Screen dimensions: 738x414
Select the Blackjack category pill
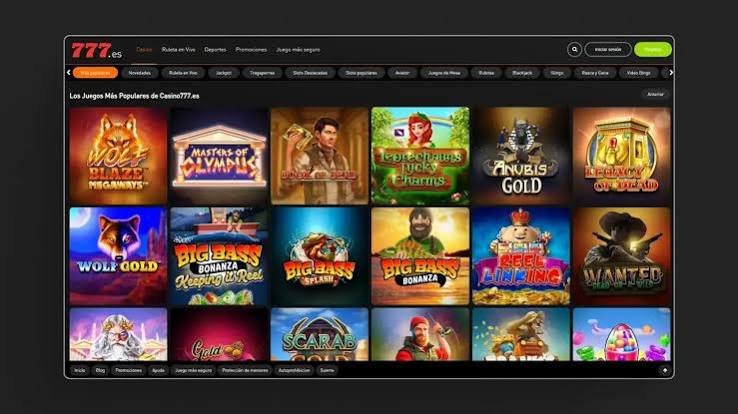coord(522,73)
